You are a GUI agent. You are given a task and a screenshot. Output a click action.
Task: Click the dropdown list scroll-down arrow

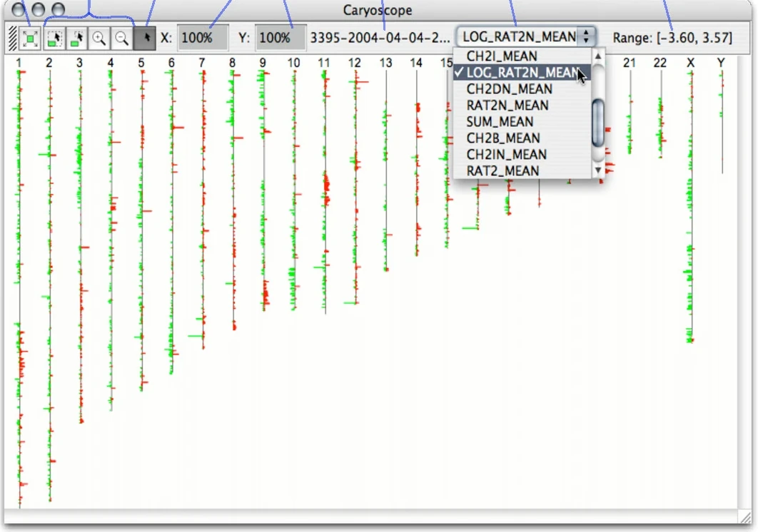tap(599, 170)
